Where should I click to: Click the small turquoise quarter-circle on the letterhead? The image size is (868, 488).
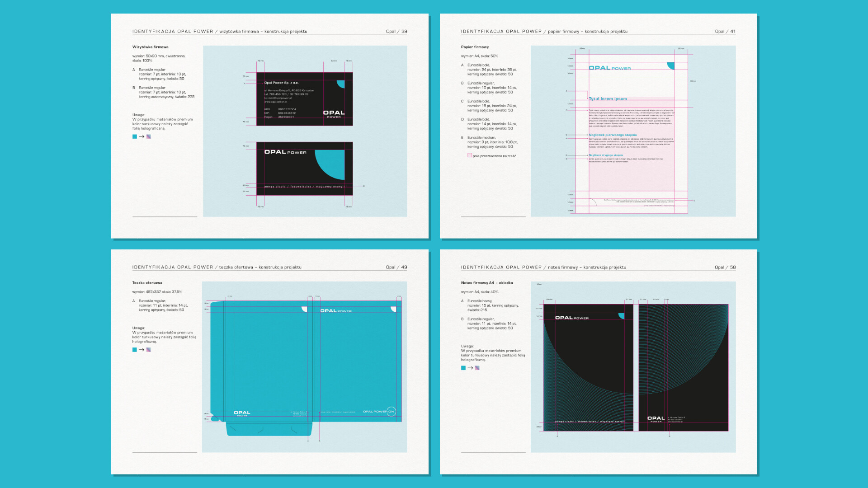tap(671, 66)
